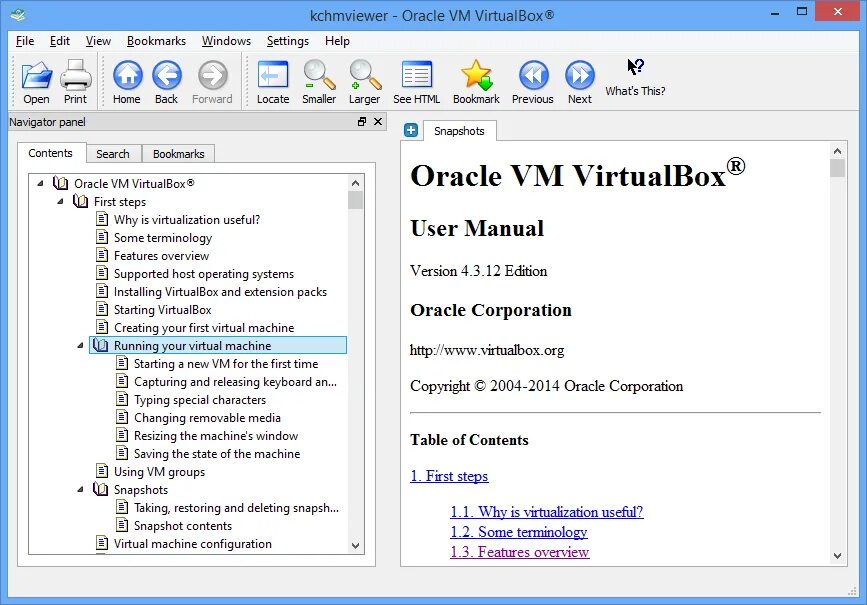Viewport: 867px width, 605px height.
Task: Select 'Taking, restoring and deleting snapshots' item
Action: (x=236, y=508)
